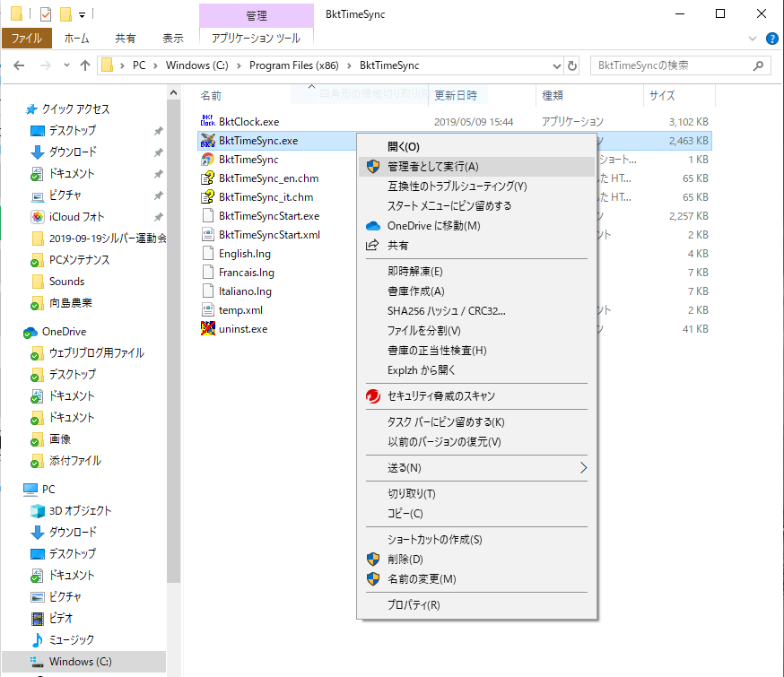Go up one folder level arrow
Viewport: 784px width, 677px height.
[x=85, y=65]
